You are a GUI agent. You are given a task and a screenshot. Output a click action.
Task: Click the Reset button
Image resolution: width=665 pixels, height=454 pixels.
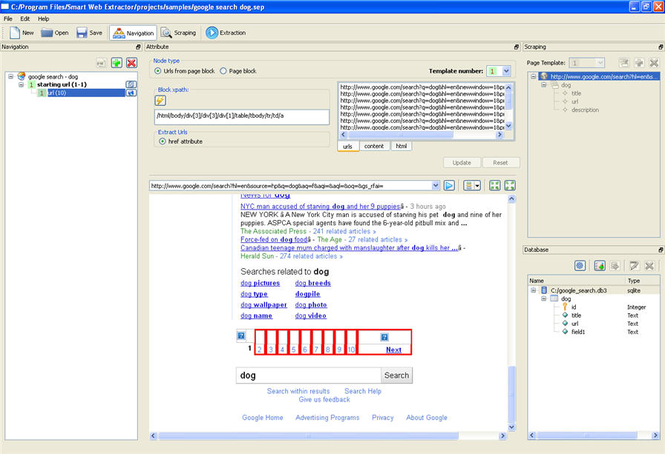pyautogui.click(x=500, y=163)
